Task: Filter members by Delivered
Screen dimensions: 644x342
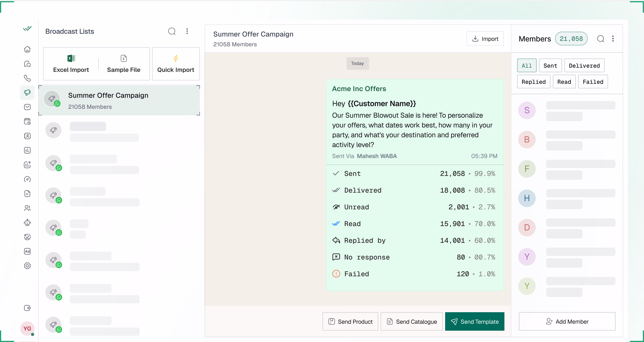Action: pyautogui.click(x=584, y=66)
